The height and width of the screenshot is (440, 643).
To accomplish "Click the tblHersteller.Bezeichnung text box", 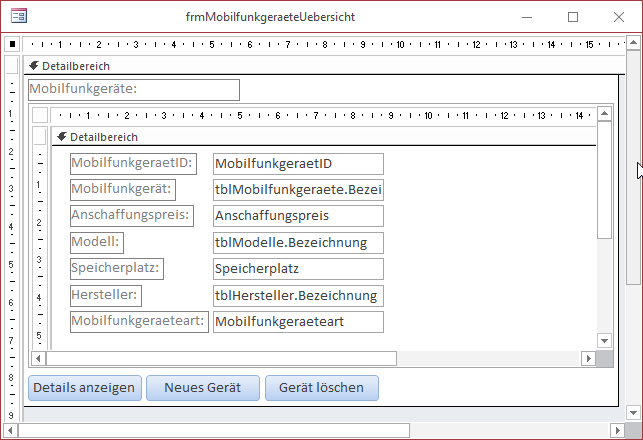I will point(298,296).
